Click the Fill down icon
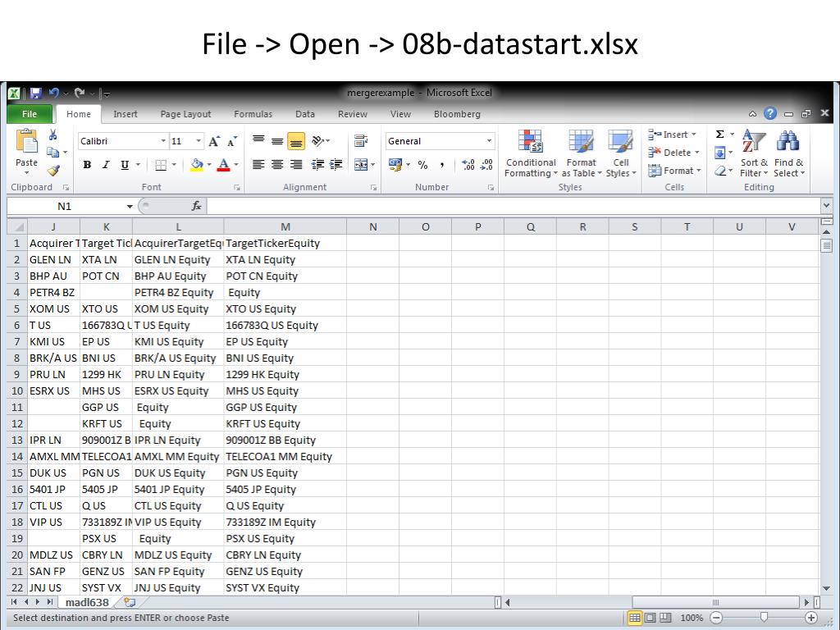Image resolution: width=840 pixels, height=630 pixels. coord(720,153)
